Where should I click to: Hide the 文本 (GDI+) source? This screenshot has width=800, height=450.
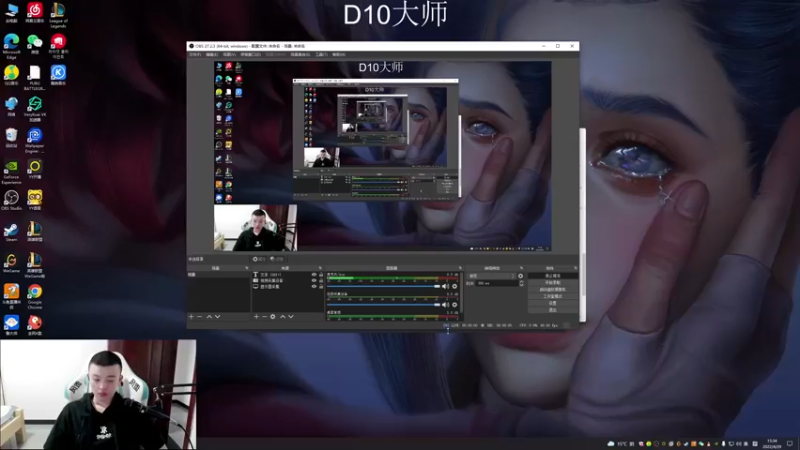[x=314, y=274]
